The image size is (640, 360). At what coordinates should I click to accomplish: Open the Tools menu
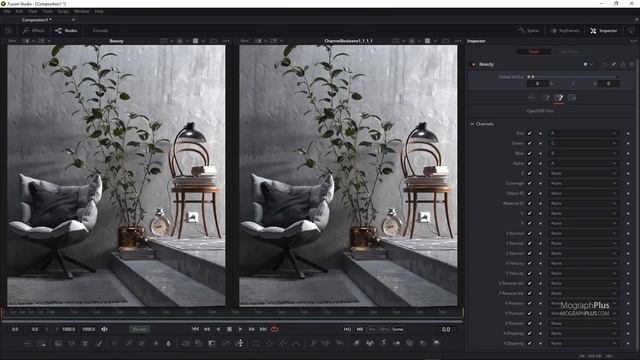click(48, 11)
